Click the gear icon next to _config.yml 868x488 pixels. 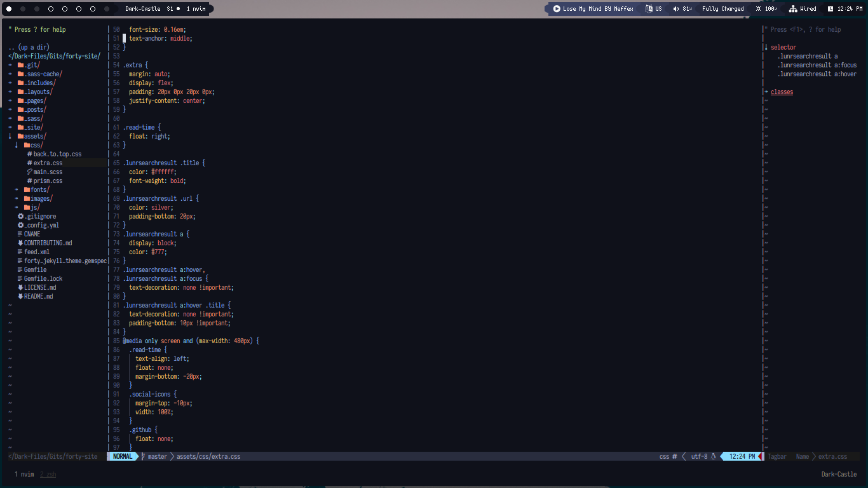tap(20, 225)
